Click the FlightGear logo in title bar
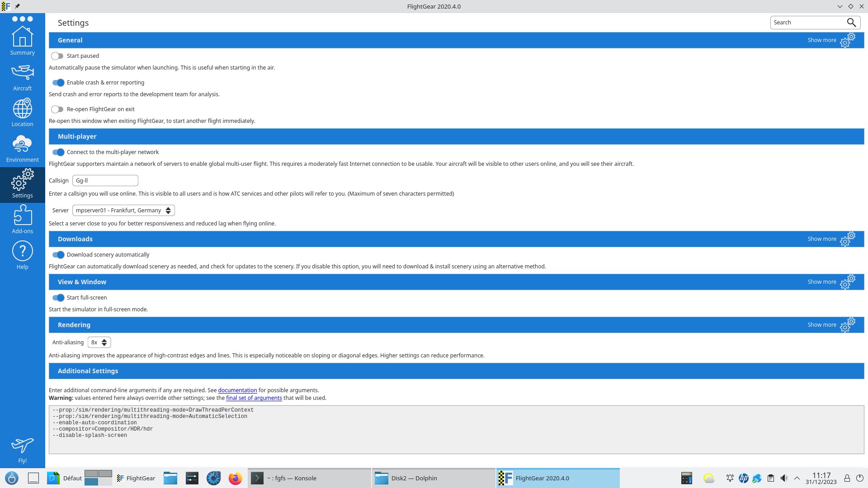 tap(6, 6)
